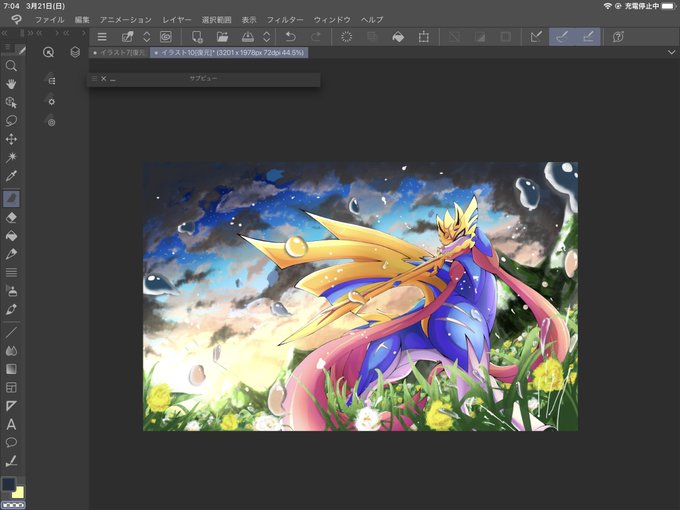Open the フィルター menu
Viewport: 680px width, 510px height.
coord(285,20)
